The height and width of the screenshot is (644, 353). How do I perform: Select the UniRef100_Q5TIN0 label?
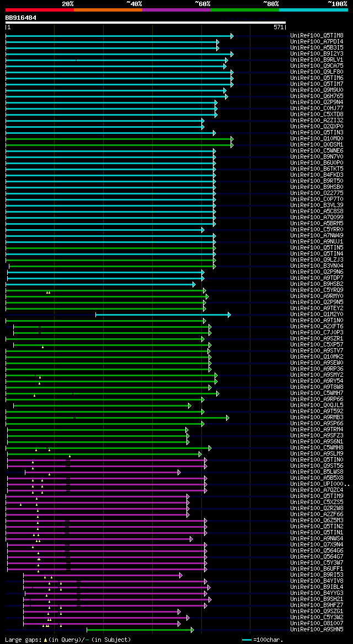pos(317,460)
